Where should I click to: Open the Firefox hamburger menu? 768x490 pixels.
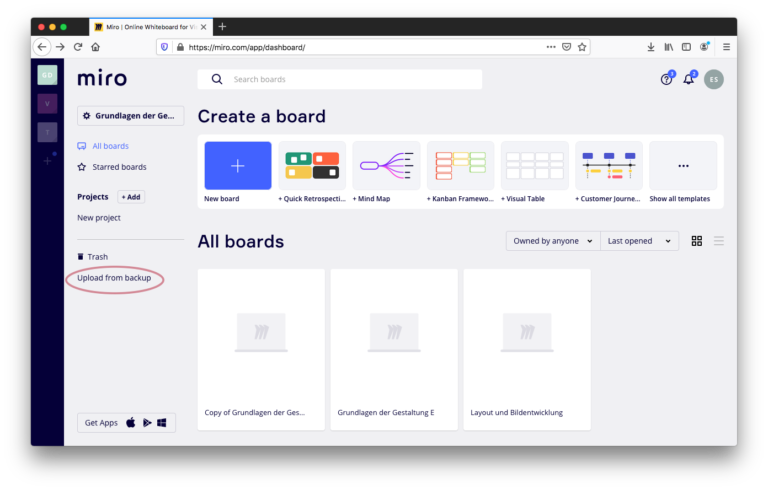[x=726, y=47]
